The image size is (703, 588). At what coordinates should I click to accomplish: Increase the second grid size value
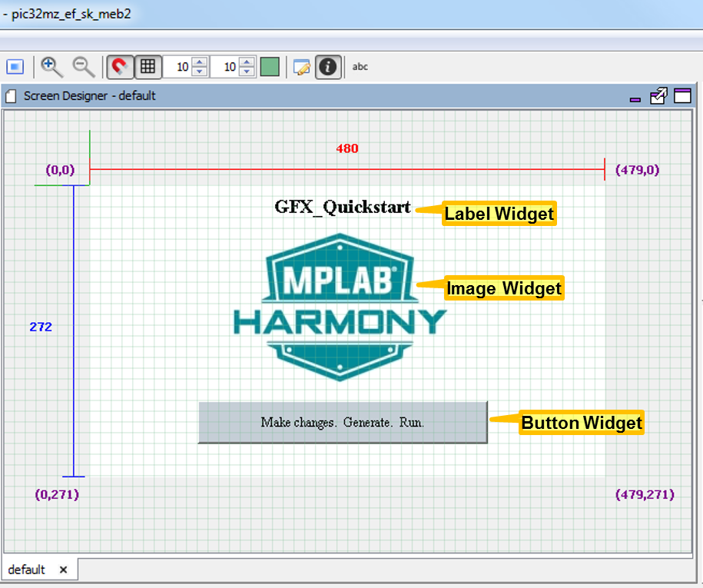[247, 62]
